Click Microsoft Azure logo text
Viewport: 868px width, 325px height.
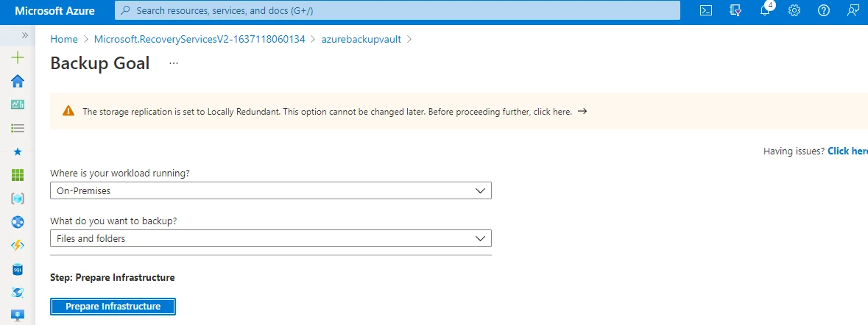point(54,10)
